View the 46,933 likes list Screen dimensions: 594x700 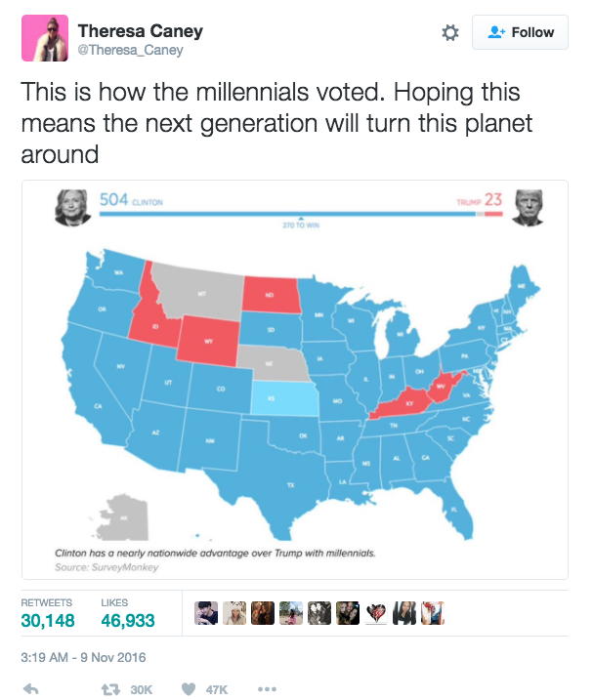tap(128, 613)
